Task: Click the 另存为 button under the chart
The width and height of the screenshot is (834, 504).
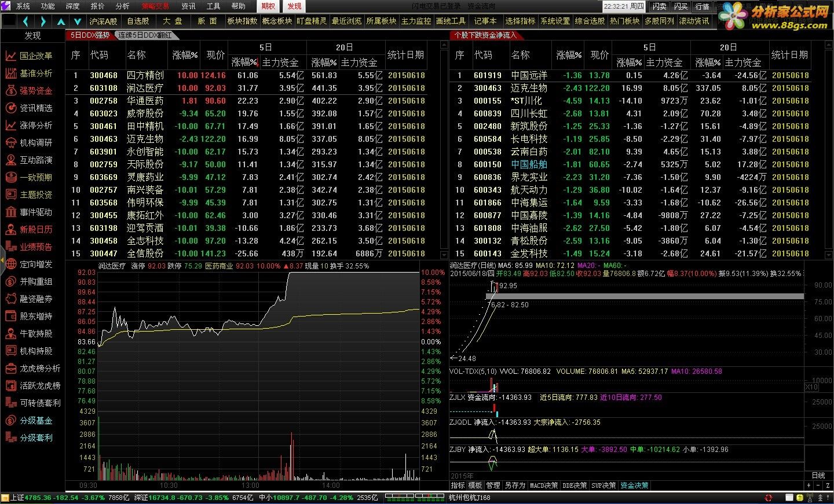Action: 515,485
